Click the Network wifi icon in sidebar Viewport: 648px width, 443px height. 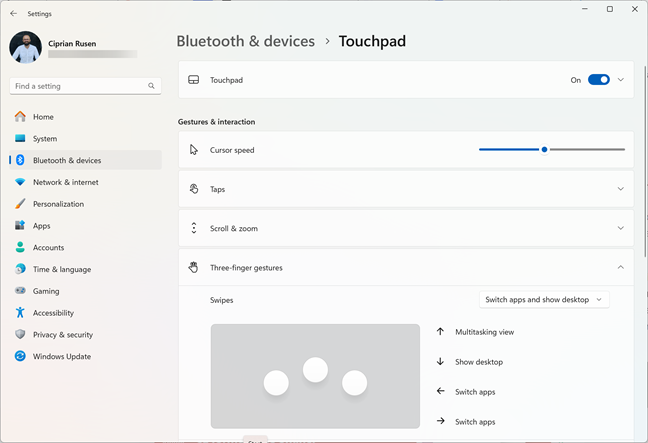[x=20, y=182]
